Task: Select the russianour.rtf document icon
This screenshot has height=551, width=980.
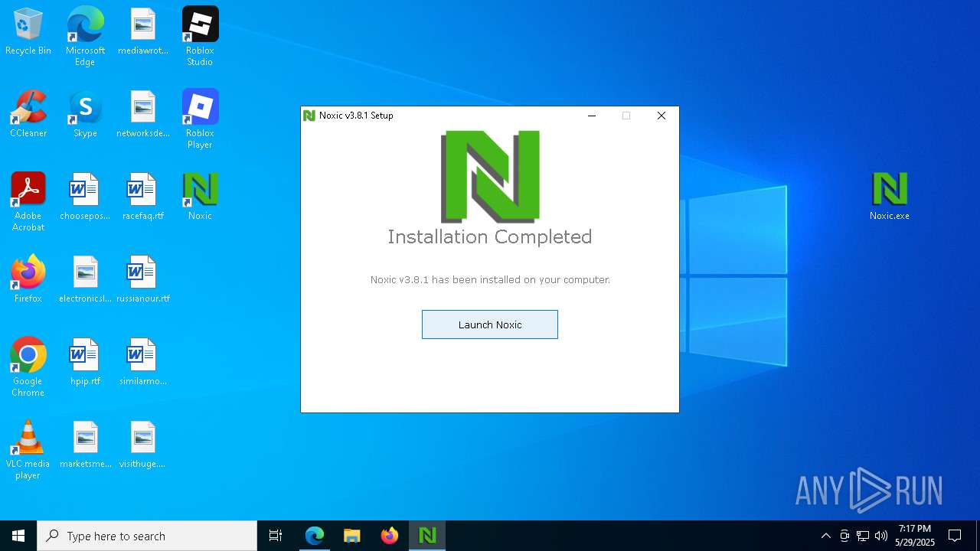Action: pyautogui.click(x=143, y=280)
